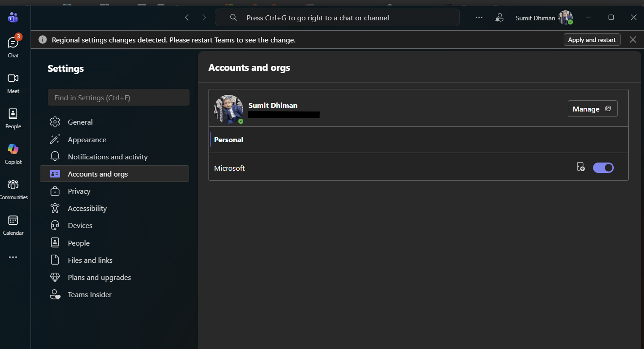This screenshot has width=644, height=349.
Task: Open the Chat section with 3 unread
Action: pyautogui.click(x=13, y=47)
